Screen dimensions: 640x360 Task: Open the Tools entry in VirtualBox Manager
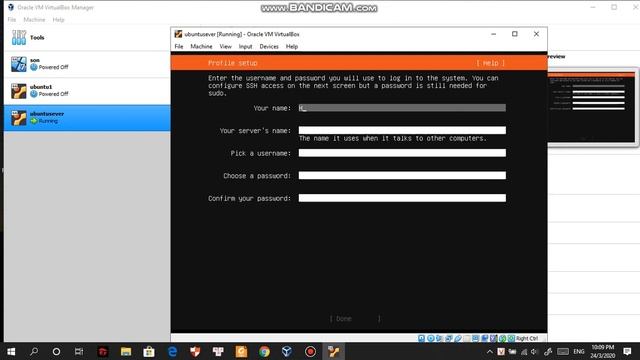pyautogui.click(x=87, y=38)
